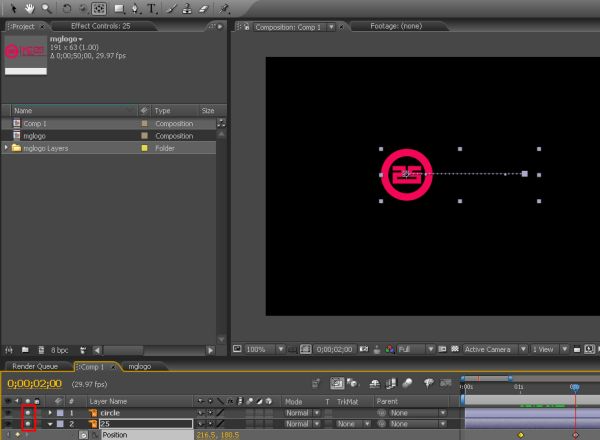The width and height of the screenshot is (600, 440).
Task: Select the Zoom magnifier tool
Action: point(46,8)
